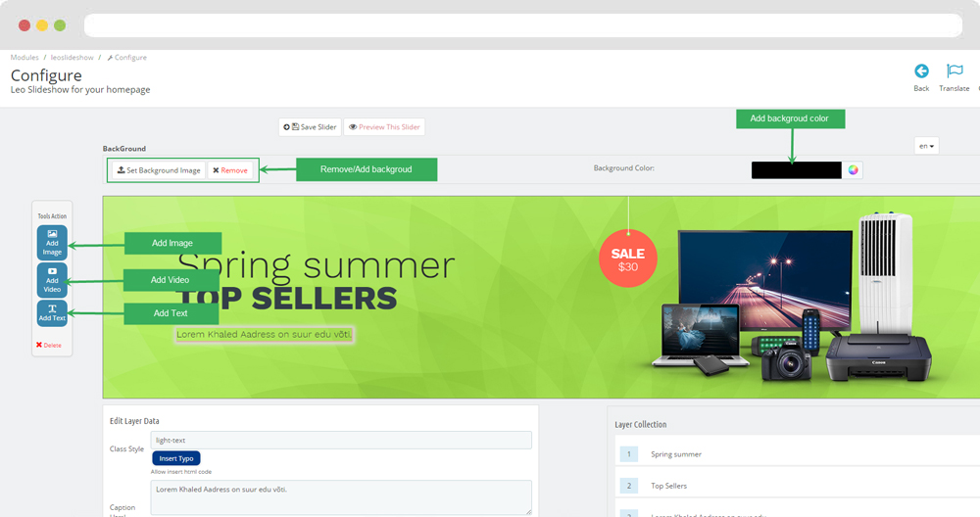This screenshot has width=980, height=517.
Task: Click the Add Image tool
Action: [52, 243]
